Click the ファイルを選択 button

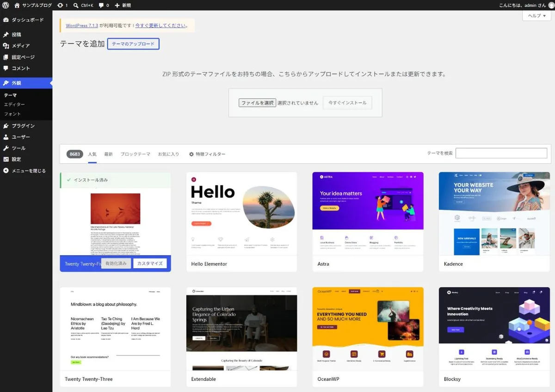[257, 103]
